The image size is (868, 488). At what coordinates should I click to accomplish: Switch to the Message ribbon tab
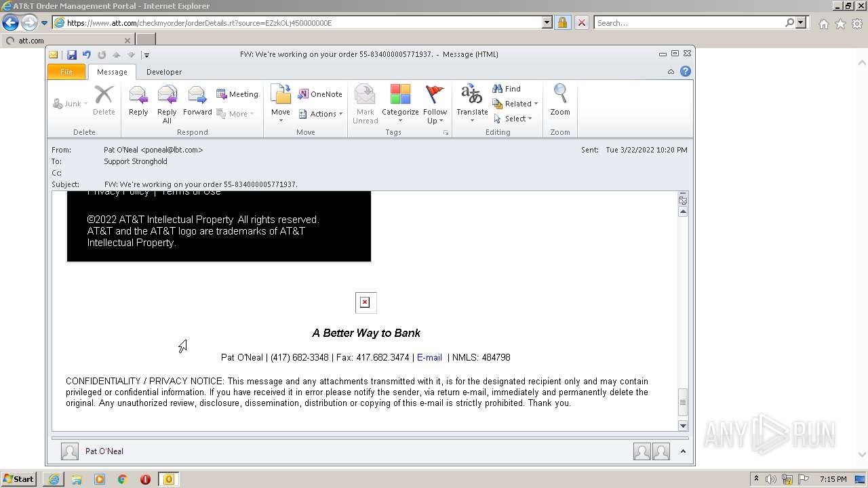click(112, 72)
